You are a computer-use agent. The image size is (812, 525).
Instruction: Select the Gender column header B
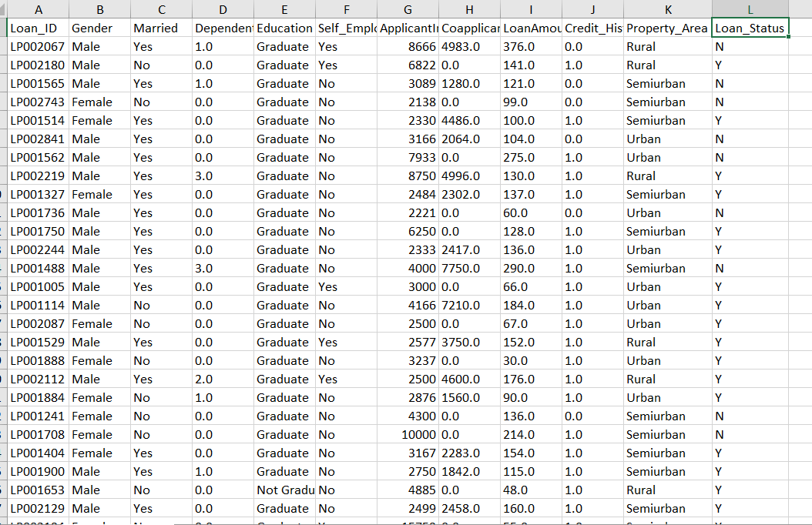[x=99, y=9]
